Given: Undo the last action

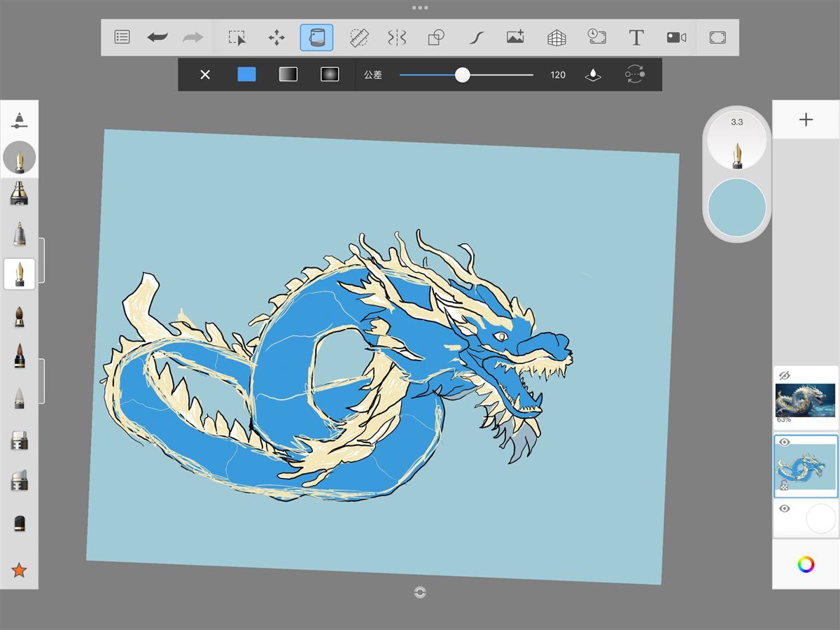Looking at the screenshot, I should pyautogui.click(x=157, y=38).
